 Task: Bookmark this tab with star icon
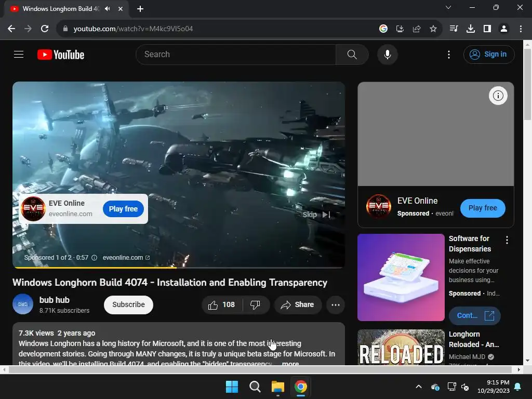pyautogui.click(x=433, y=29)
